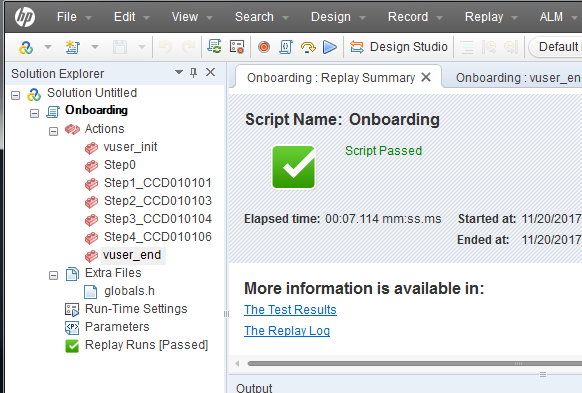Collapse the Actions folder node
This screenshot has width=582, height=393.
(53, 131)
